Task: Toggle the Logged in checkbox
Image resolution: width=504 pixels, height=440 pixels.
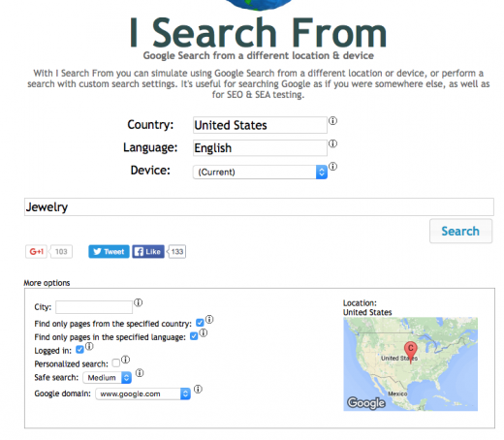Action: (79, 350)
